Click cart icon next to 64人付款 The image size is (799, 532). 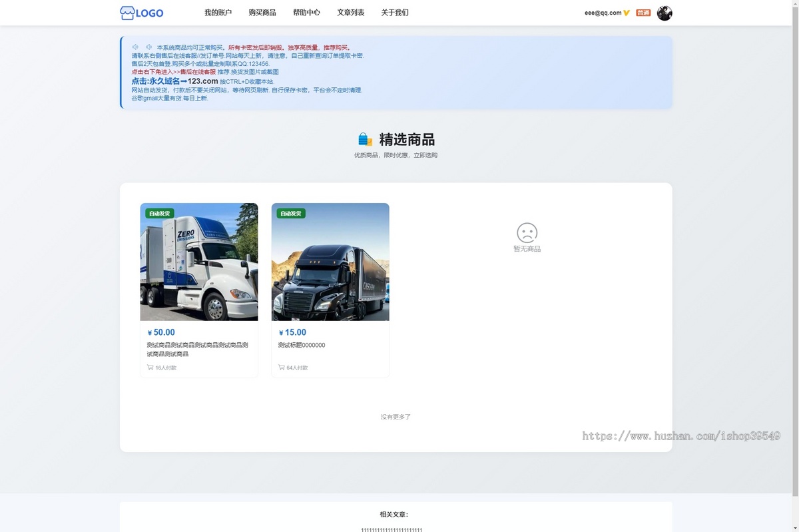tap(281, 368)
